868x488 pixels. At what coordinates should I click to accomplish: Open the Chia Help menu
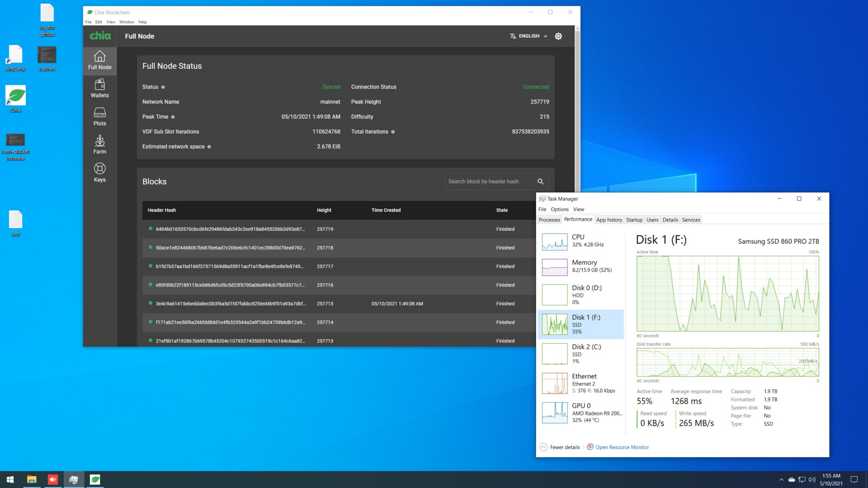tap(142, 22)
